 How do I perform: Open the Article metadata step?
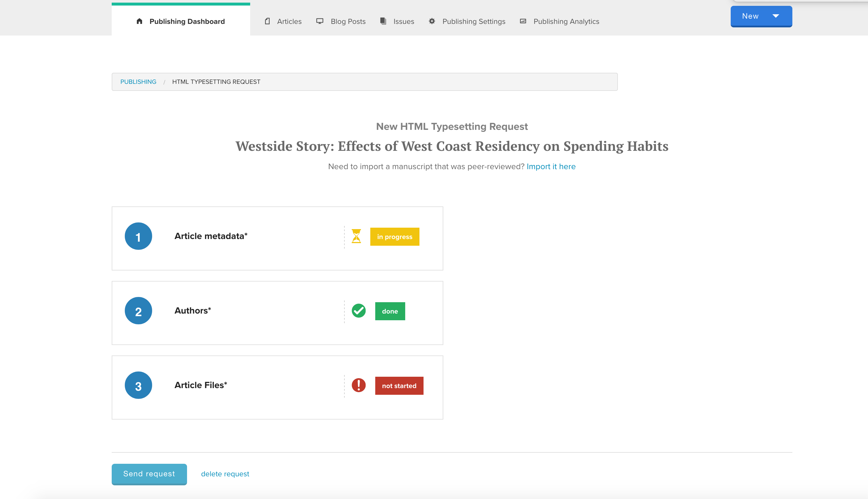tap(277, 238)
